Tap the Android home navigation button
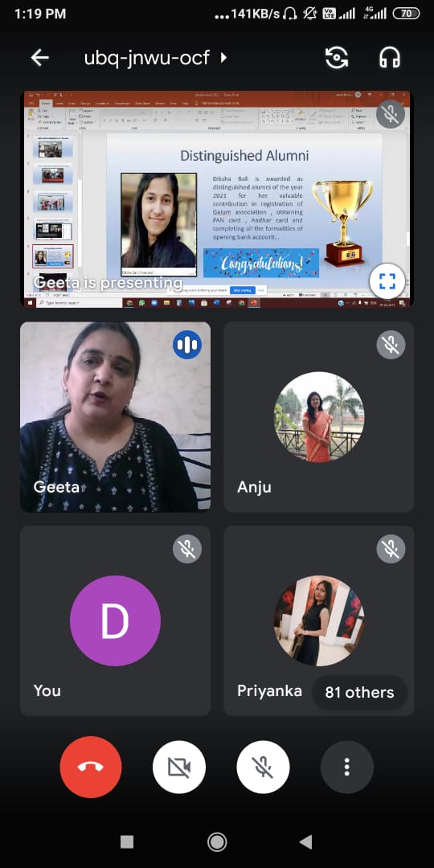The height and width of the screenshot is (868, 434). coord(217,842)
